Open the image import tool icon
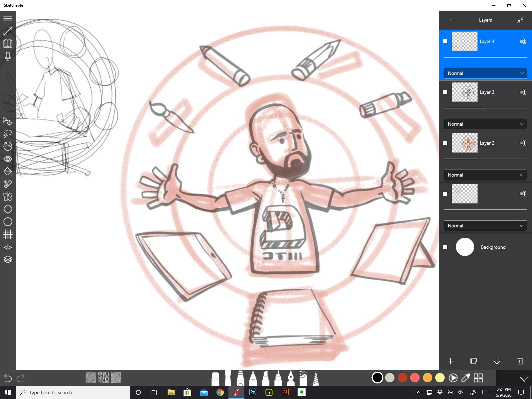Image resolution: width=532 pixels, height=399 pixels. [x=8, y=146]
